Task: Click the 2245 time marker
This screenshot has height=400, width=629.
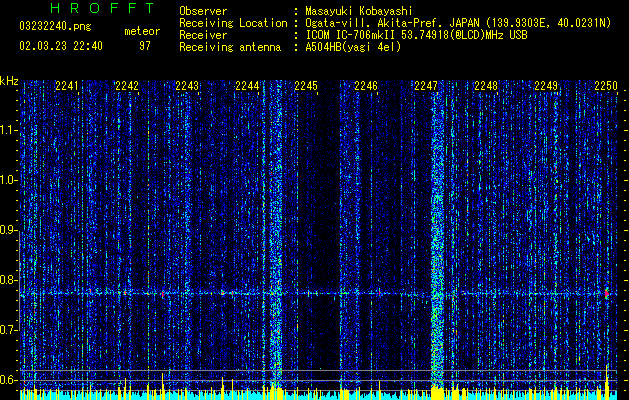Action: tap(306, 86)
